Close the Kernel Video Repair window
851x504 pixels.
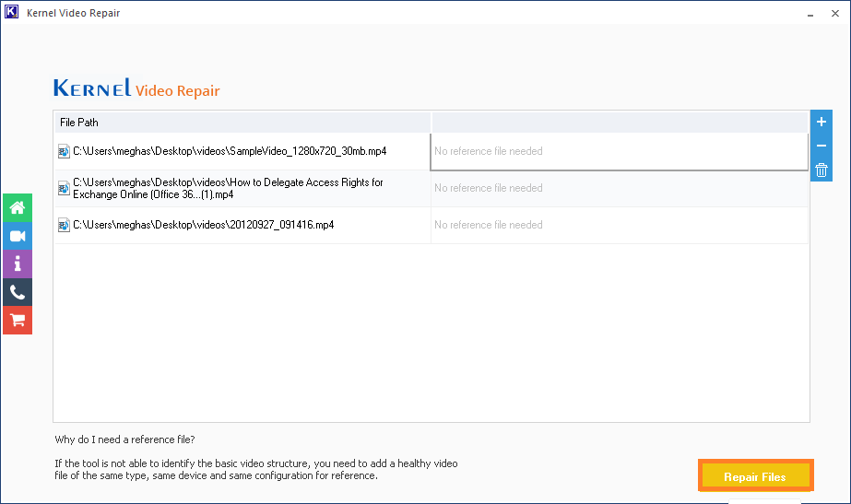coord(835,14)
